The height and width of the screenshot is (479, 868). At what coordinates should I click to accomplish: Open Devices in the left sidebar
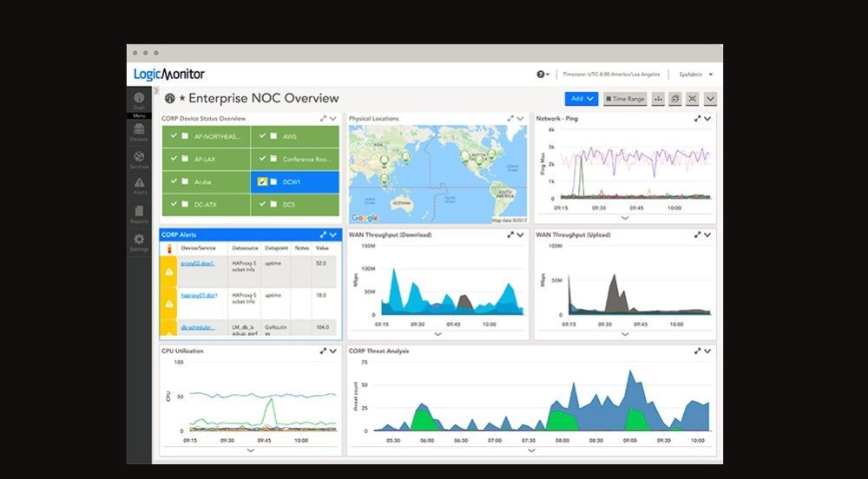[x=139, y=131]
